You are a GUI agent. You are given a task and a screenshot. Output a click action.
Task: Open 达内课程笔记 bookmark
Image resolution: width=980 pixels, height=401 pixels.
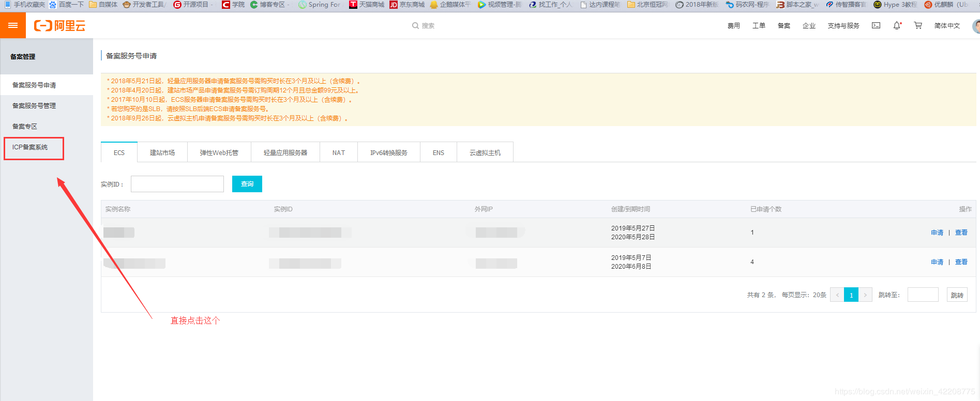[x=600, y=5]
